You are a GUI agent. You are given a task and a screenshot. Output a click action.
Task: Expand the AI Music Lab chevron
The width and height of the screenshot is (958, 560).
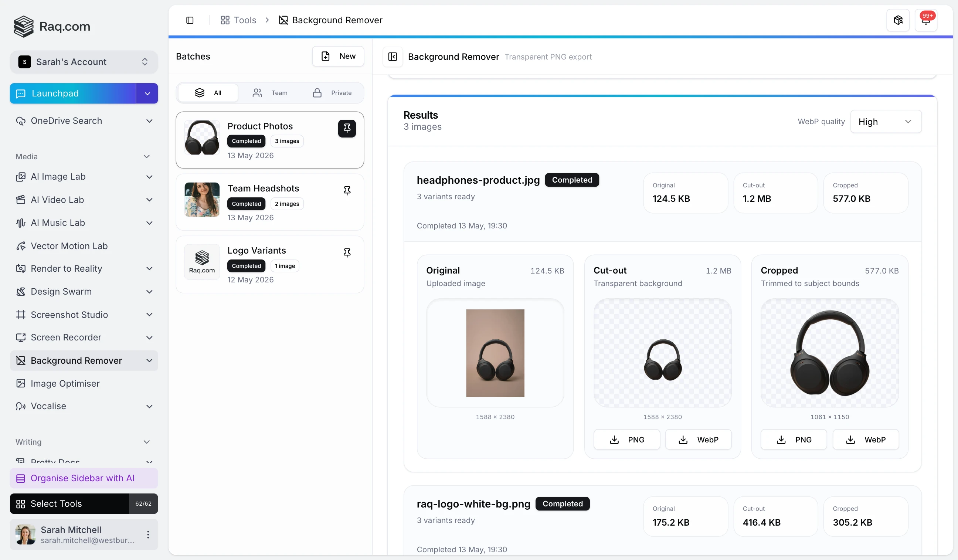pyautogui.click(x=149, y=223)
